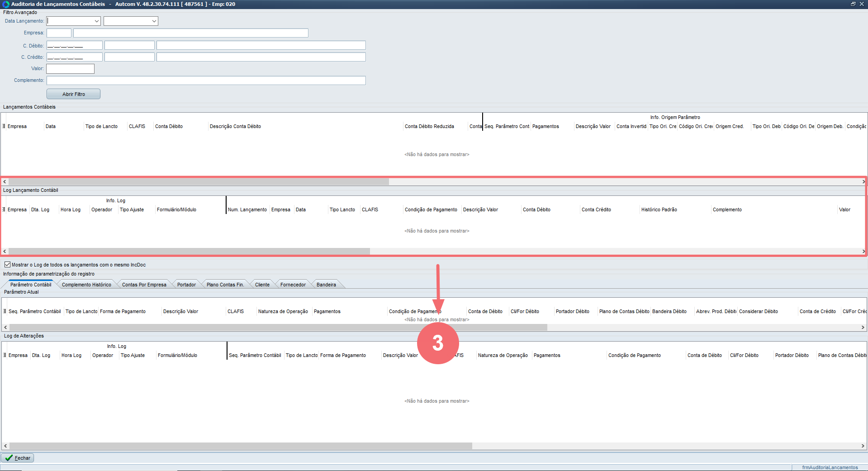Click Operador column header in Log de Alterações
Viewport: 868px width, 471px height.
coord(103,355)
